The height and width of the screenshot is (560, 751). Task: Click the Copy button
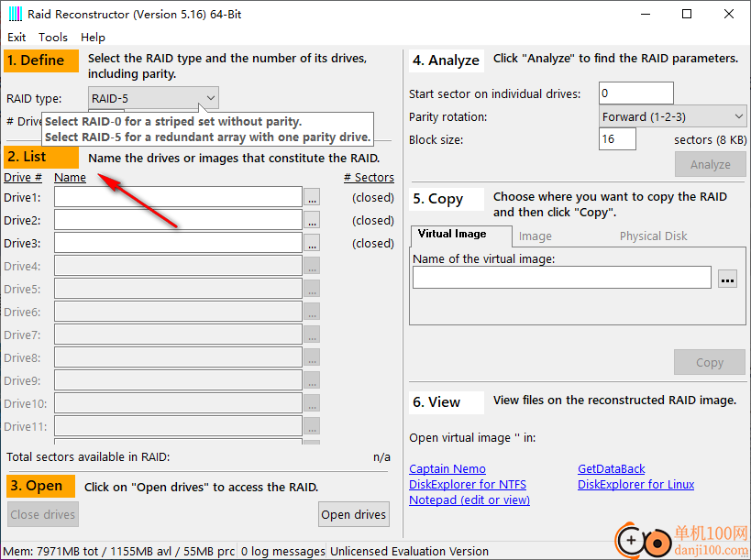(710, 362)
